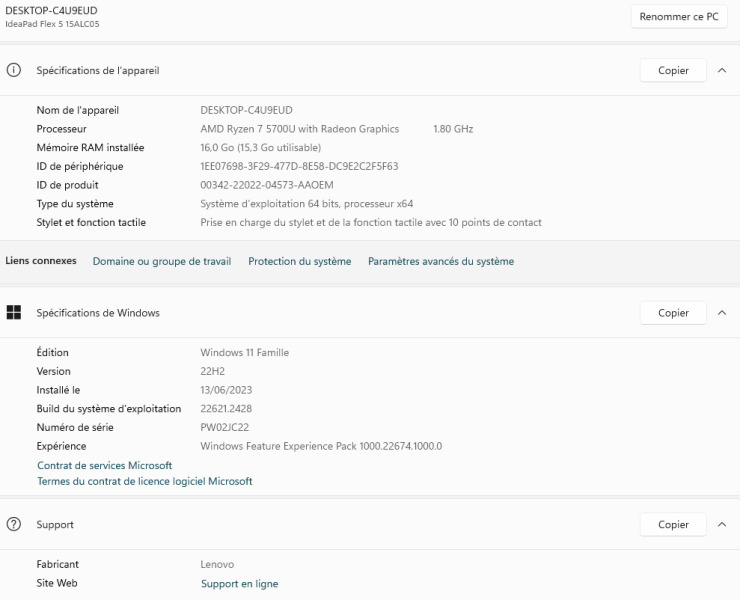Copy the device specifications with Copier
This screenshot has width=740, height=600.
click(673, 70)
